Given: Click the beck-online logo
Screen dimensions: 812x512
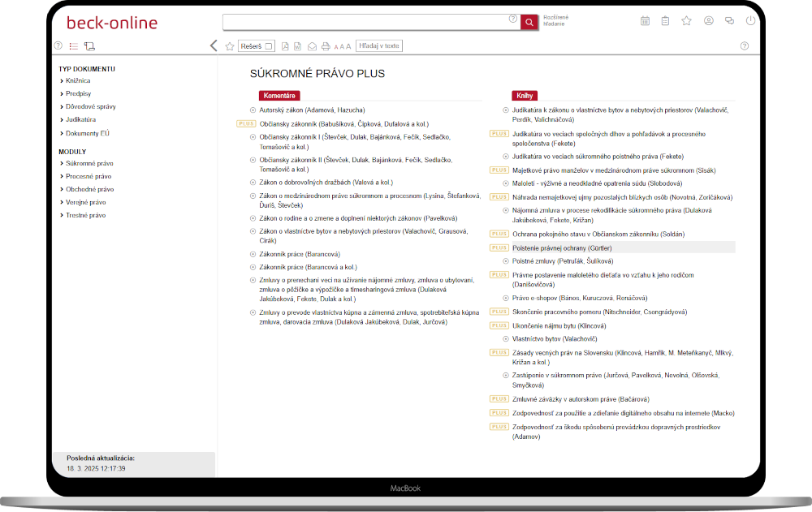Looking at the screenshot, I should pos(112,22).
